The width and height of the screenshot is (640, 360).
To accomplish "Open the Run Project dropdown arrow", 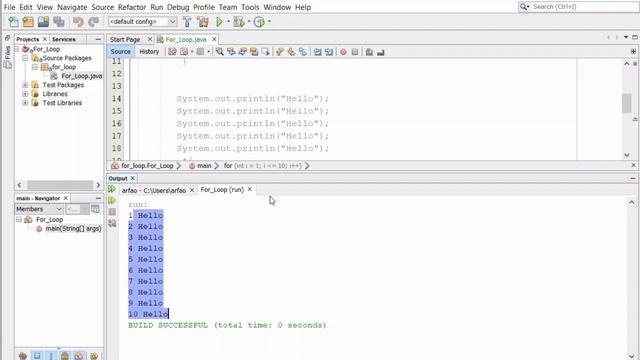I will coord(228,22).
